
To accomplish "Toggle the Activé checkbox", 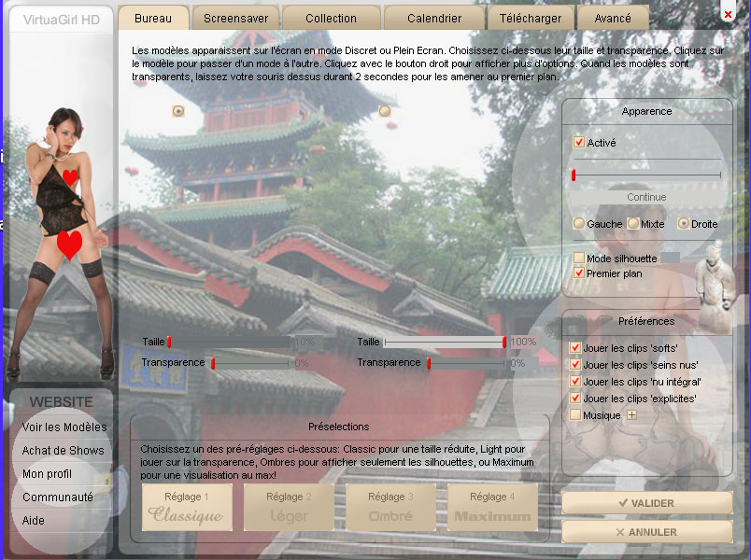I will pyautogui.click(x=578, y=142).
